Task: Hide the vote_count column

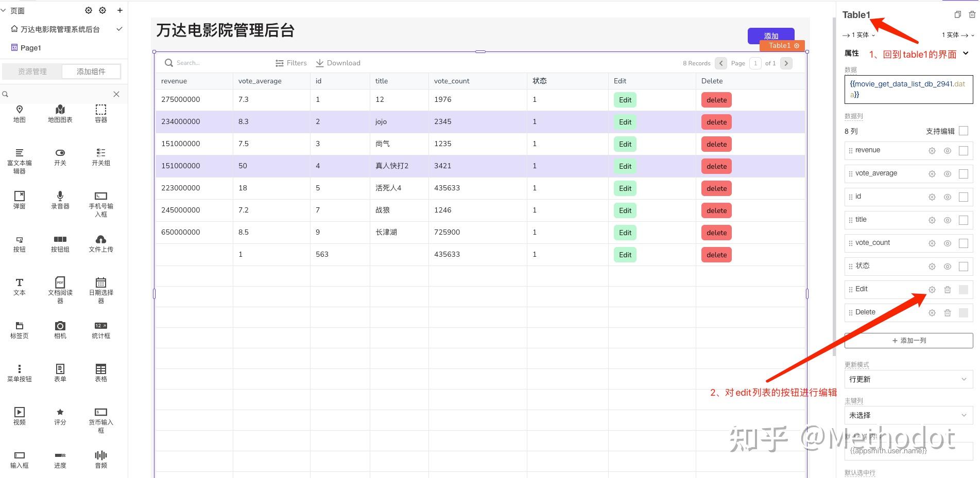Action: [x=947, y=243]
